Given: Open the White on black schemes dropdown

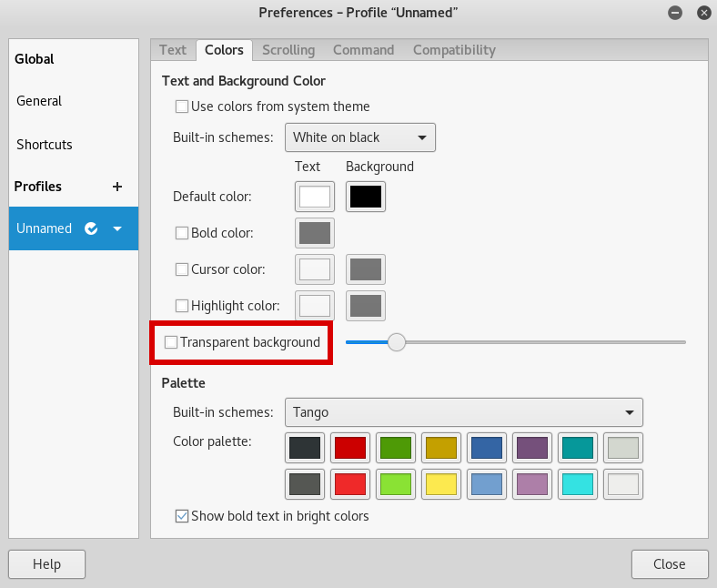Looking at the screenshot, I should [x=360, y=137].
